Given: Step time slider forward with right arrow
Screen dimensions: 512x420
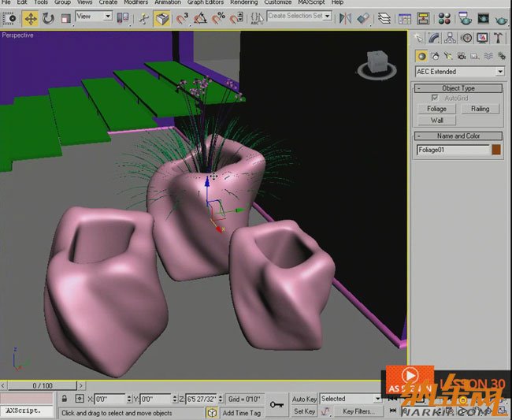Looking at the screenshot, I should pos(81,385).
